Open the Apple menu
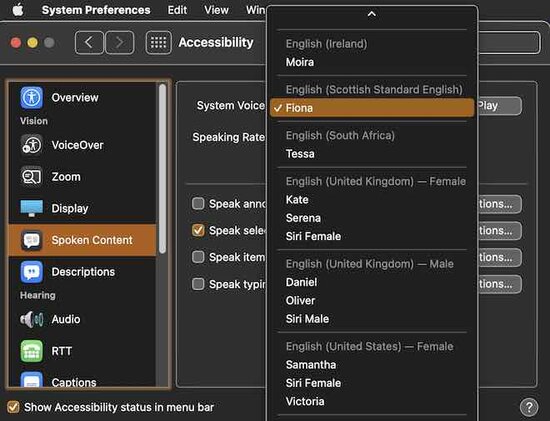 click(18, 10)
